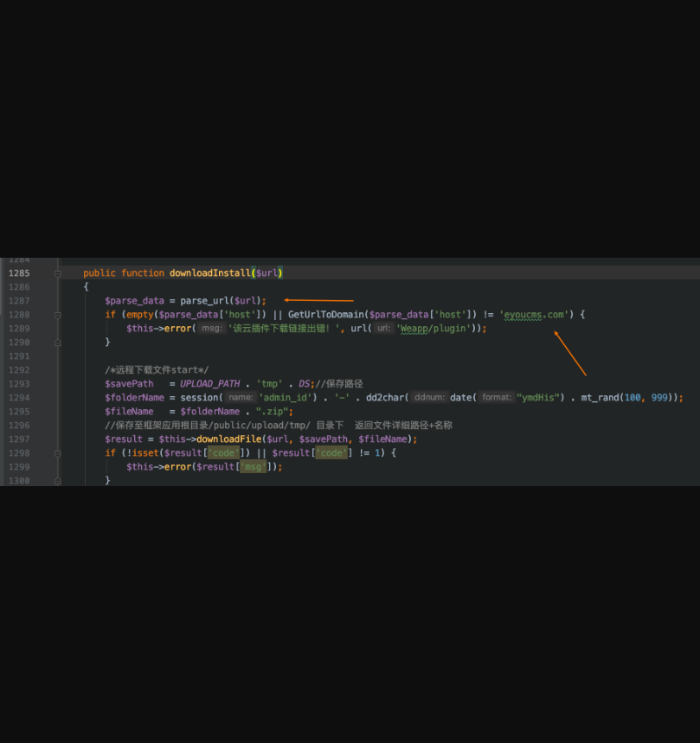Collapse the downloadInstall function fold marker
The image size is (700, 743).
click(x=58, y=273)
